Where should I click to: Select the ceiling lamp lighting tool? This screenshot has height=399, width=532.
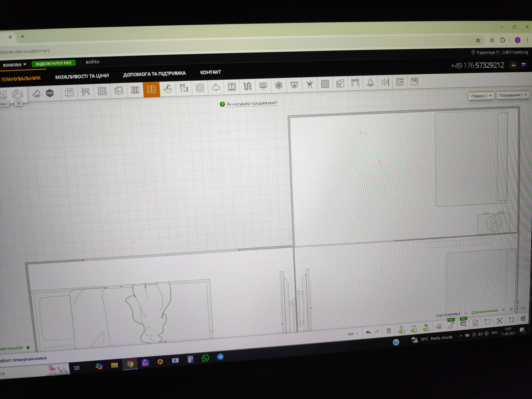click(x=216, y=87)
